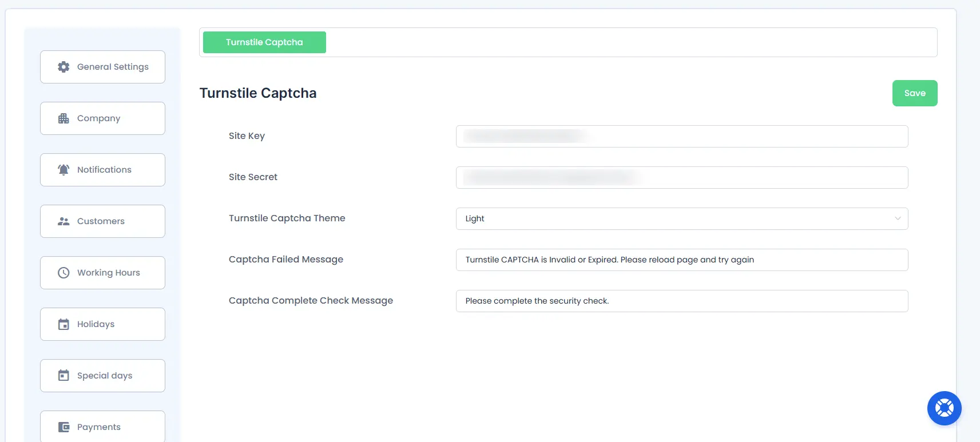The image size is (980, 442).
Task: Go to General Settings menu item
Action: 102,67
